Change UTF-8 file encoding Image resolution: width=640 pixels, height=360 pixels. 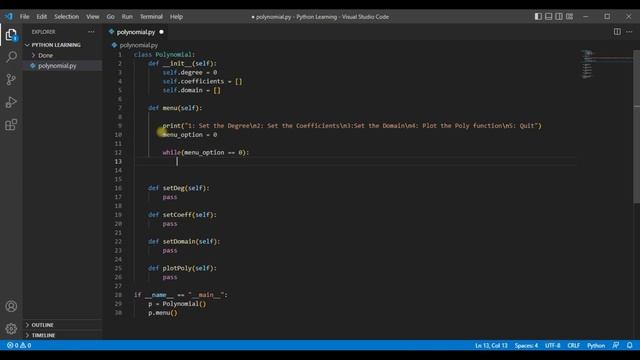point(553,345)
